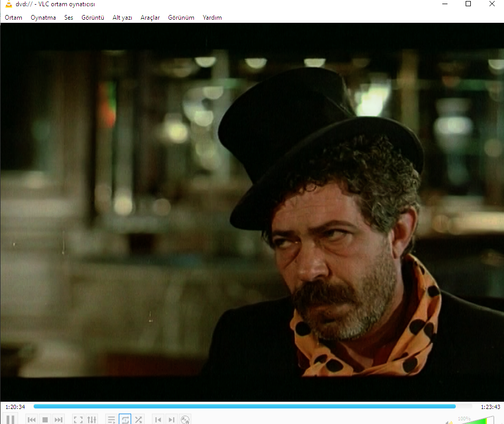
Task: Minimize the VLC window
Action: click(x=445, y=4)
